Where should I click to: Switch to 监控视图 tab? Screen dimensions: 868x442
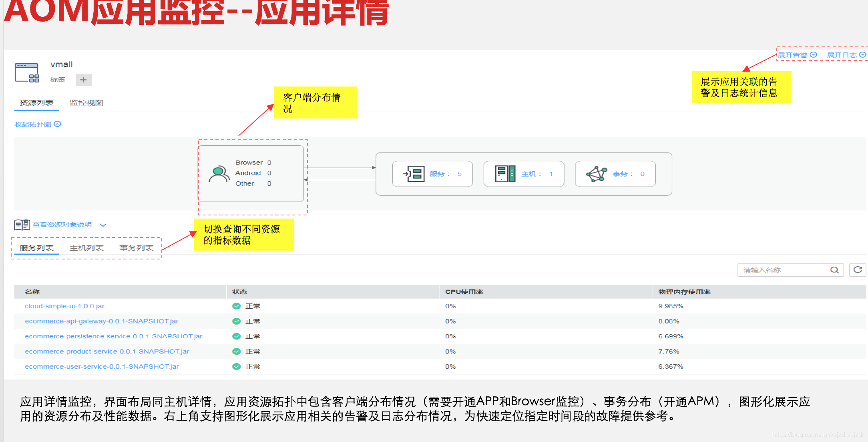pyautogui.click(x=86, y=103)
